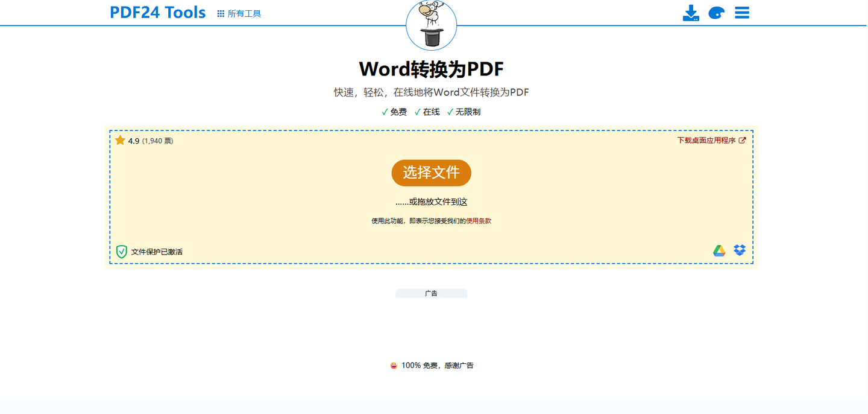
Task: Click the ……或拖放文件到这 text
Action: click(x=431, y=202)
